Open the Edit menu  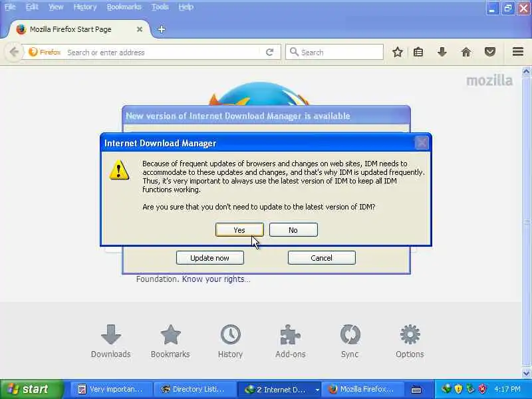(32, 7)
